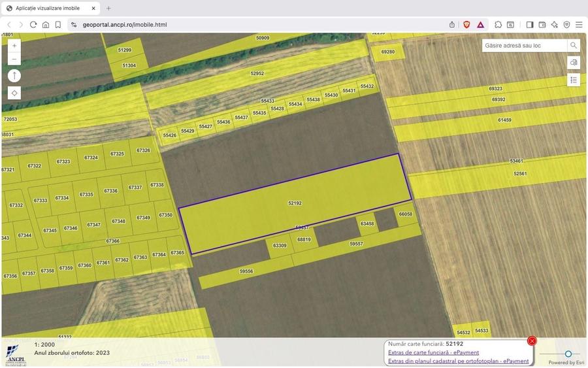Open a new browser tab
Viewport: 588px width, 368px height.
tap(108, 8)
